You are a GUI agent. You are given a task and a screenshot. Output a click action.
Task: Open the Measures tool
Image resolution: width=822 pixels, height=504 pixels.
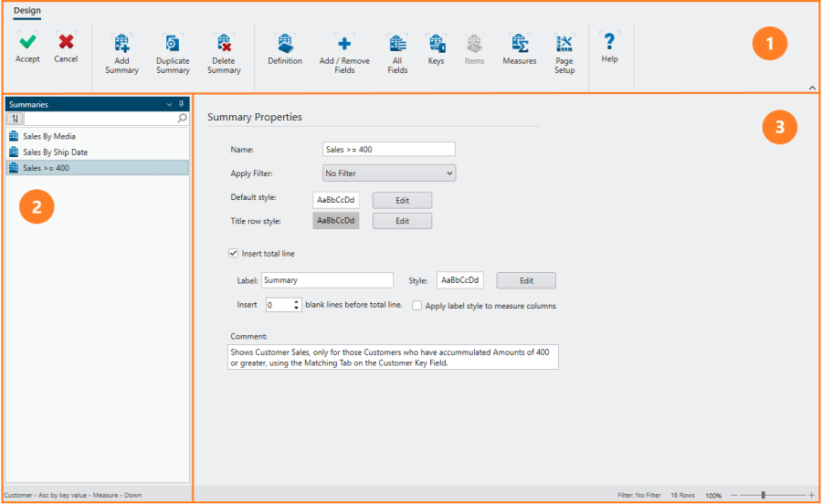point(520,43)
